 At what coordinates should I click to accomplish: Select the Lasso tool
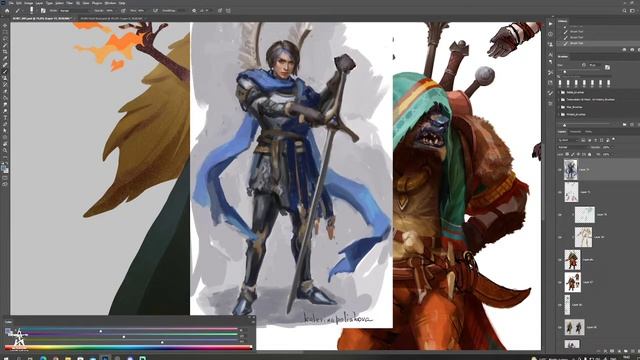[5, 38]
